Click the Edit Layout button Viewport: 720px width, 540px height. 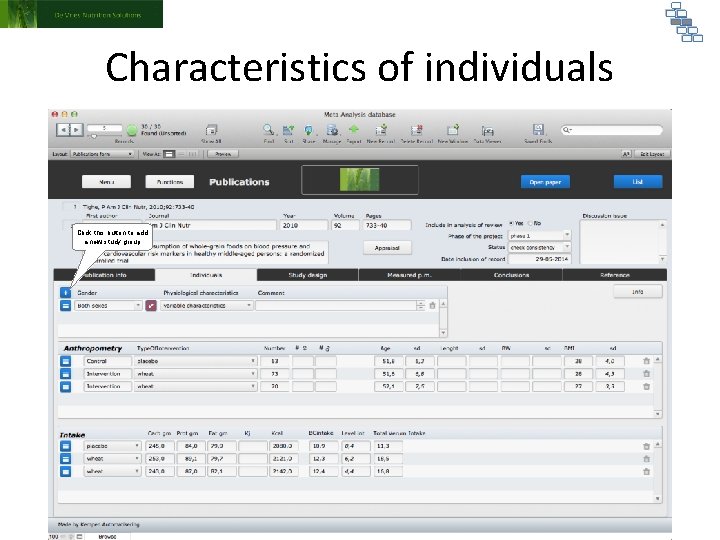point(652,154)
